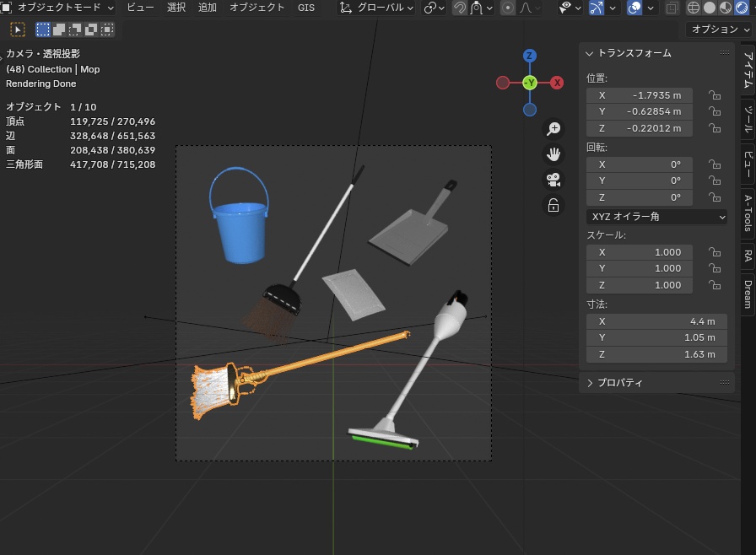Open the XYZ オイラー角 rotation mode dropdown
This screenshot has height=555, width=756.
point(656,217)
